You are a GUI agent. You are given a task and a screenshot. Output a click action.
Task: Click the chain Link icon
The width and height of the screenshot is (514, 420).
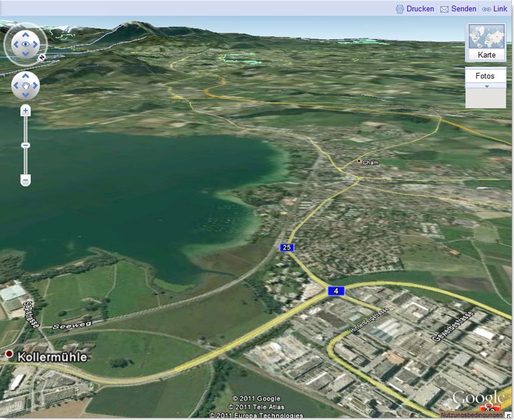pyautogui.click(x=486, y=10)
